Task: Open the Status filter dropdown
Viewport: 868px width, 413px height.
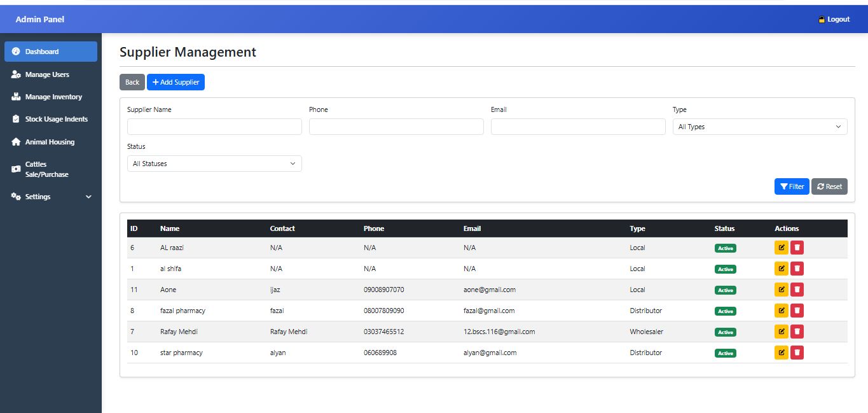Action: [x=214, y=164]
